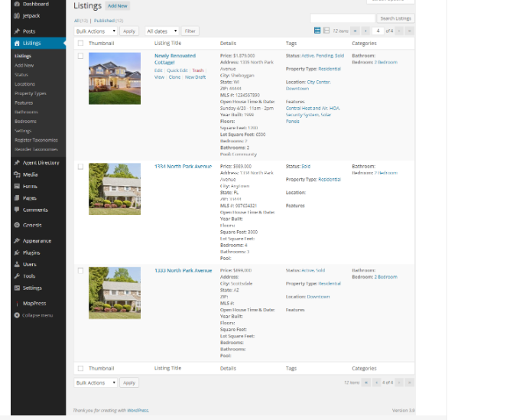This screenshot has height=420, width=526.
Task: Click the Filter button
Action: point(190,31)
